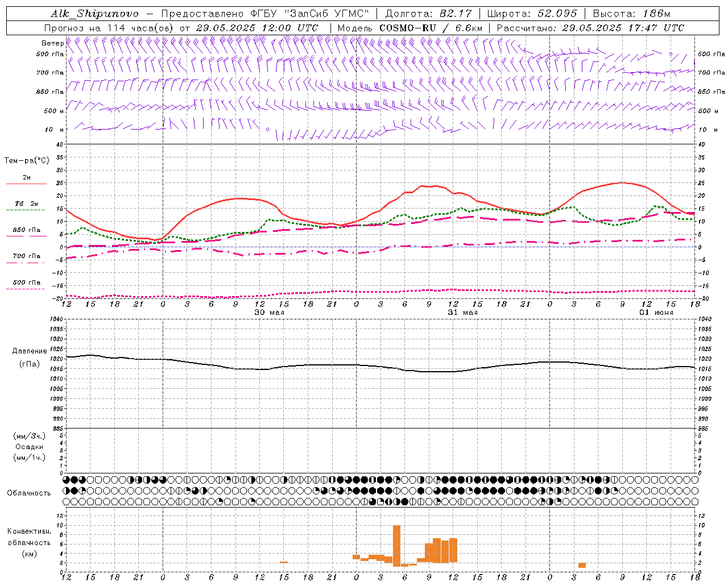Click the forecast length text Прогноз на 114 часа(ов)

click(x=109, y=28)
